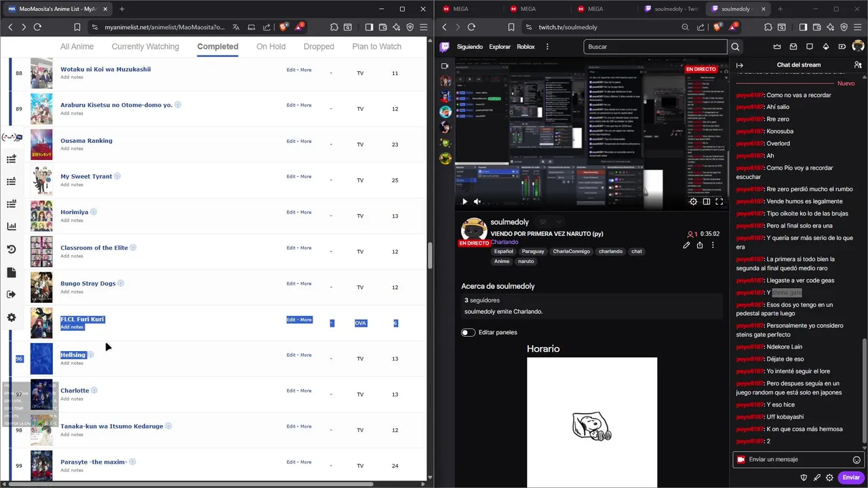868x488 pixels.
Task: Open Ousama Ranking title link
Action: point(86,141)
